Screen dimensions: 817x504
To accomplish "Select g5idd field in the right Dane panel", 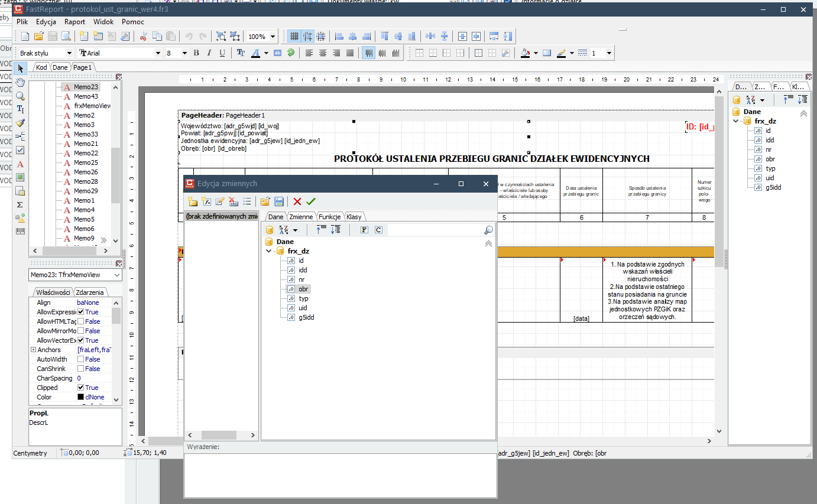I will (773, 187).
